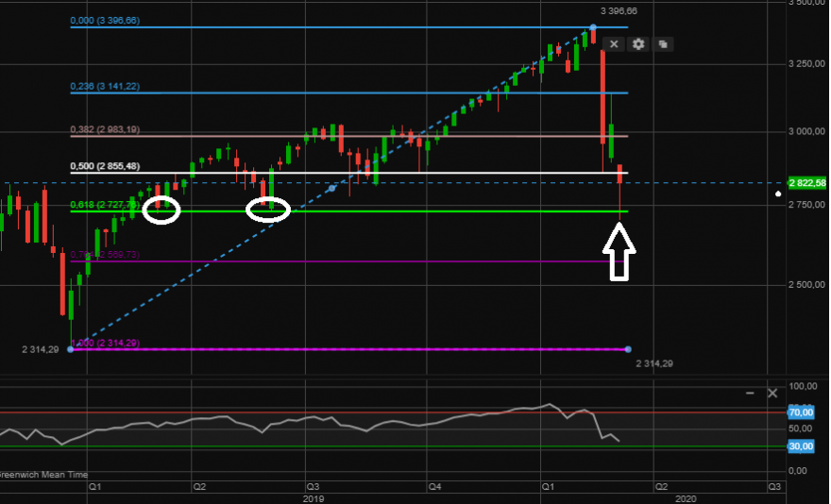Viewport: 831px width, 504px height.
Task: Click the RSI overbought level tag 70,00
Action: tap(800, 412)
